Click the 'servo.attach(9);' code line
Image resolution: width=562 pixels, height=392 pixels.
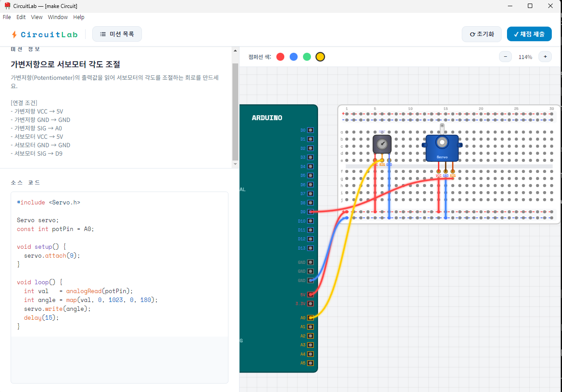(52, 255)
